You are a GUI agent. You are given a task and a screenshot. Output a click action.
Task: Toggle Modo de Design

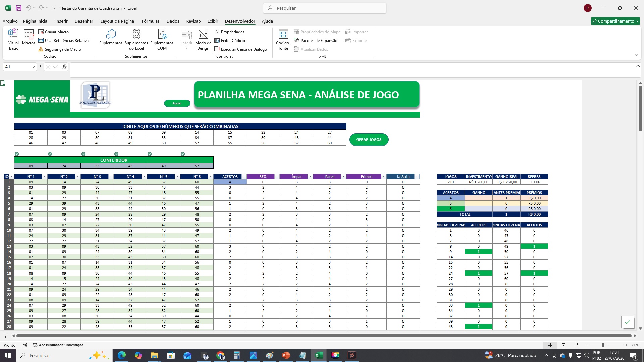click(x=203, y=40)
